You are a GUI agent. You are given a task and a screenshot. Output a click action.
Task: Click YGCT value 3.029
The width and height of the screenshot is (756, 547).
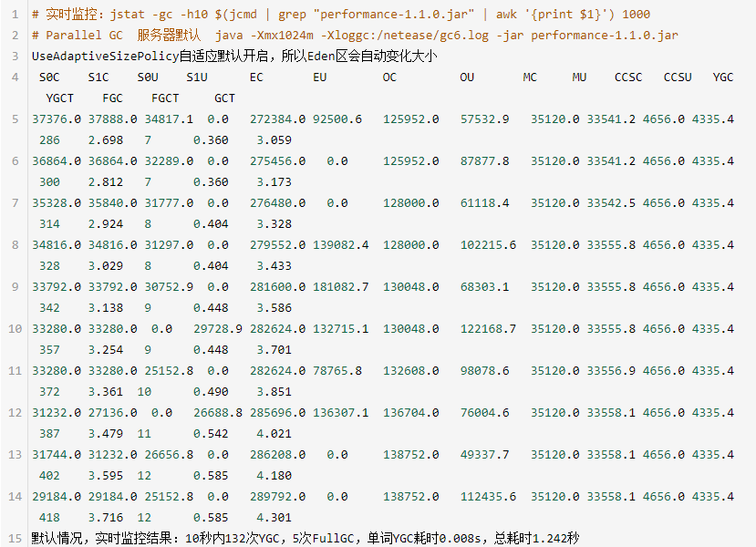tap(106, 266)
